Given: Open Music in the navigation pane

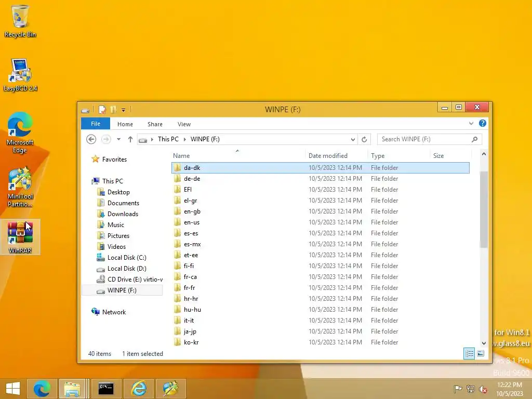Looking at the screenshot, I should [116, 224].
